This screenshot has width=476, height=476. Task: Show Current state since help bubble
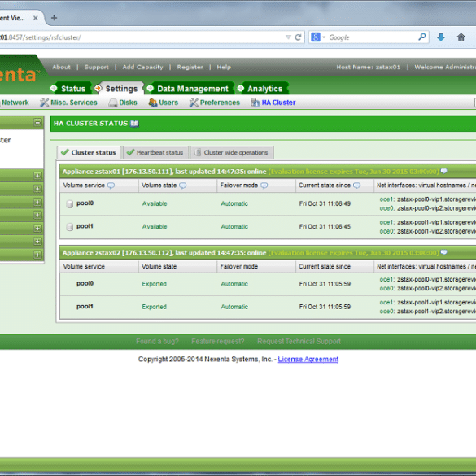pyautogui.click(x=357, y=186)
